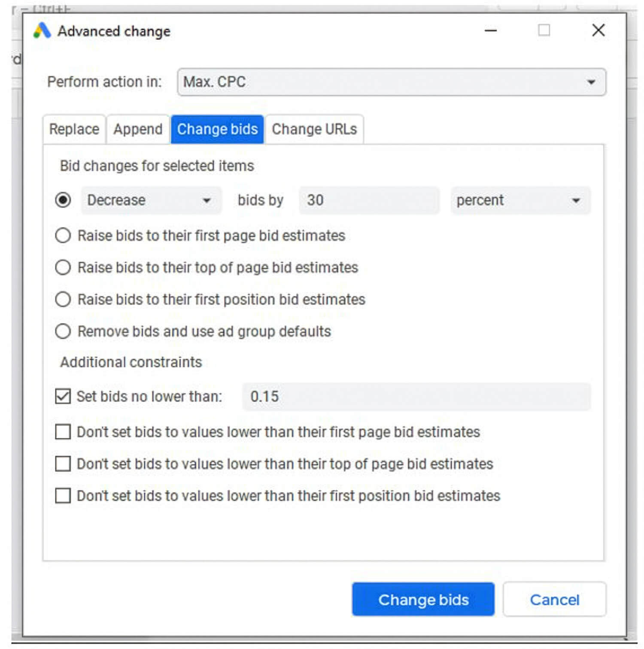
Task: Open the percent unit dropdown
Action: [520, 200]
